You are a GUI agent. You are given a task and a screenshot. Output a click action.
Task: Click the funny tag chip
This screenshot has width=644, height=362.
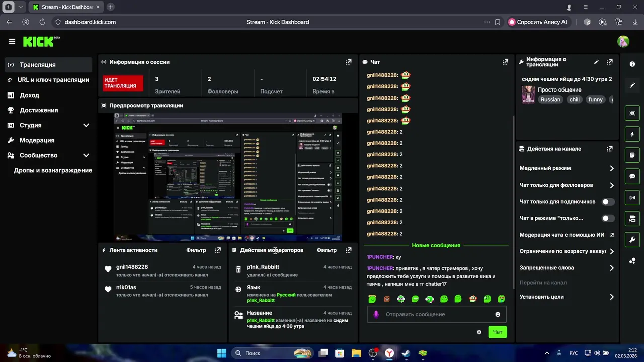[x=595, y=100]
